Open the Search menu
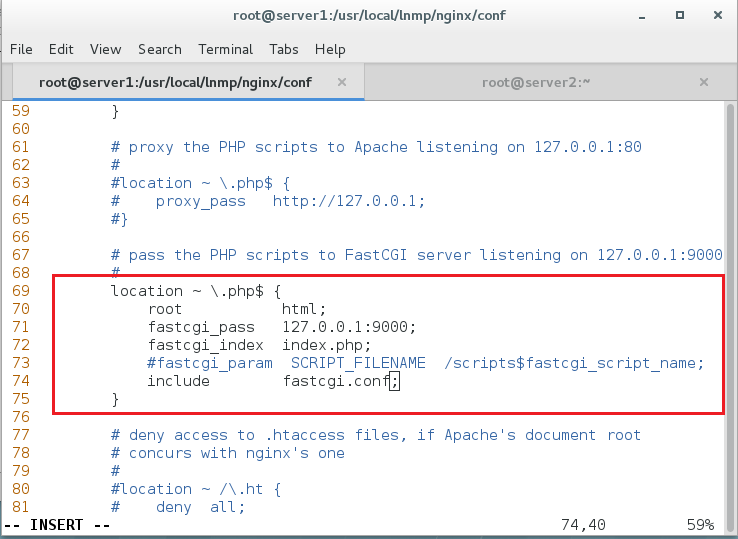 click(x=160, y=49)
